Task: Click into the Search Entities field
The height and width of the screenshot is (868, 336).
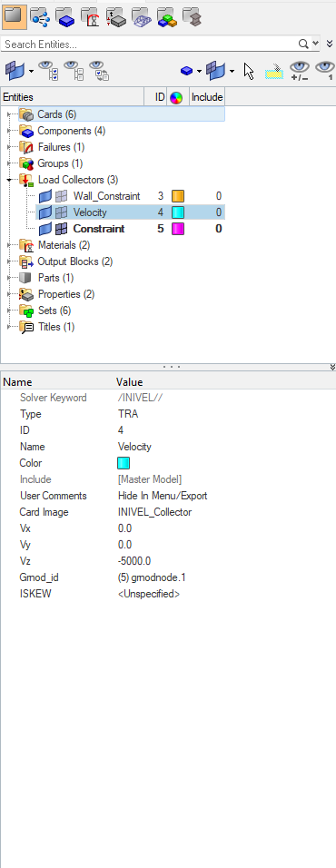Action: coord(150,44)
